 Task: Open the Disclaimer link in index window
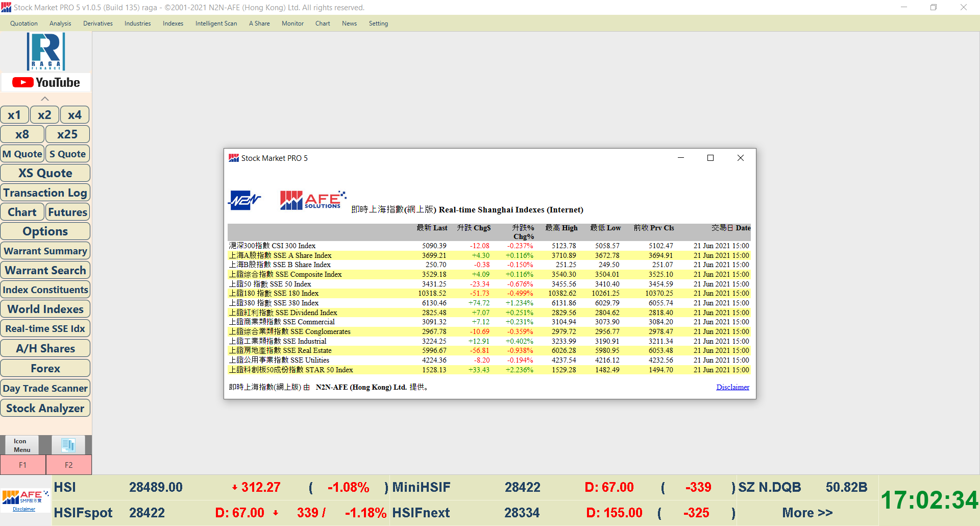tap(732, 387)
